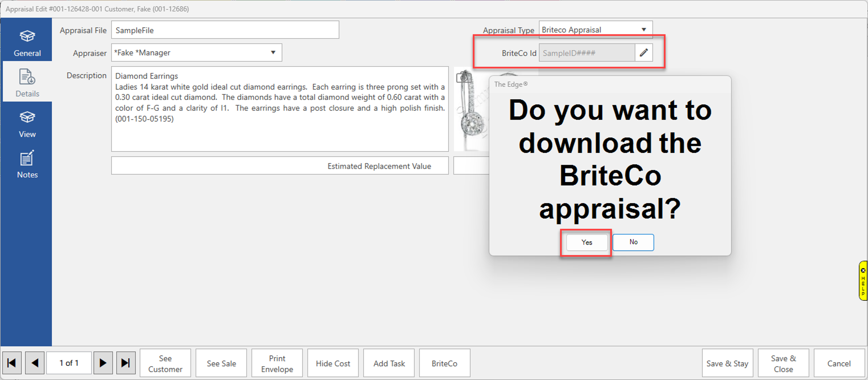Click the BriteCo button in bottom bar
This screenshot has width=868, height=380.
[444, 363]
